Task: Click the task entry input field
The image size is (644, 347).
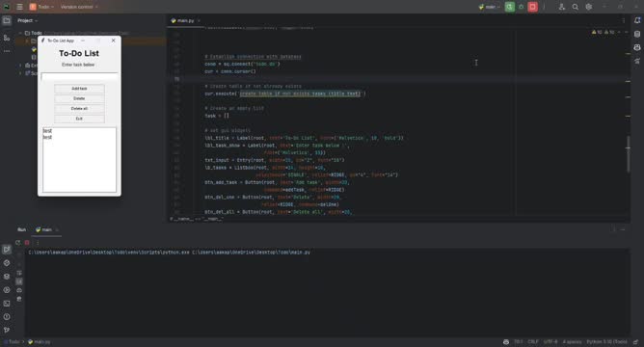Action: point(79,77)
